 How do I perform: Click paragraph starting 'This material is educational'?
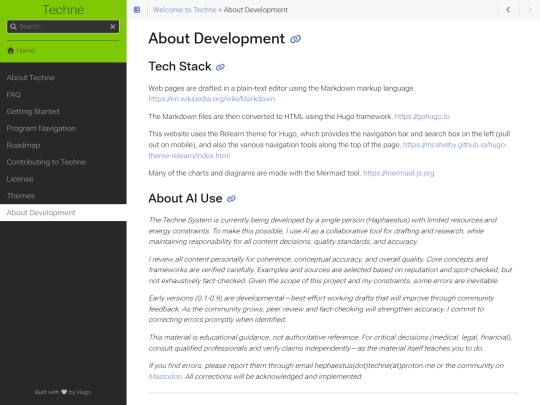[330, 342]
